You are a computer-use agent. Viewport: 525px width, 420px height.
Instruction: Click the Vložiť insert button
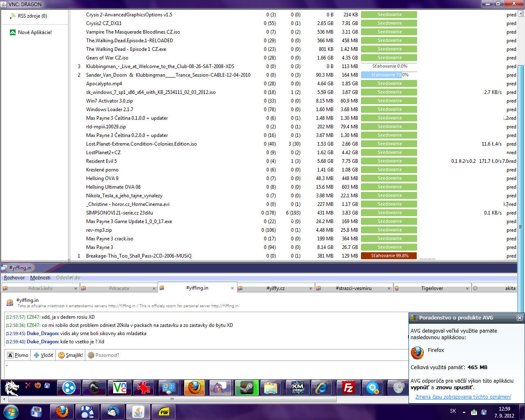(x=43, y=355)
